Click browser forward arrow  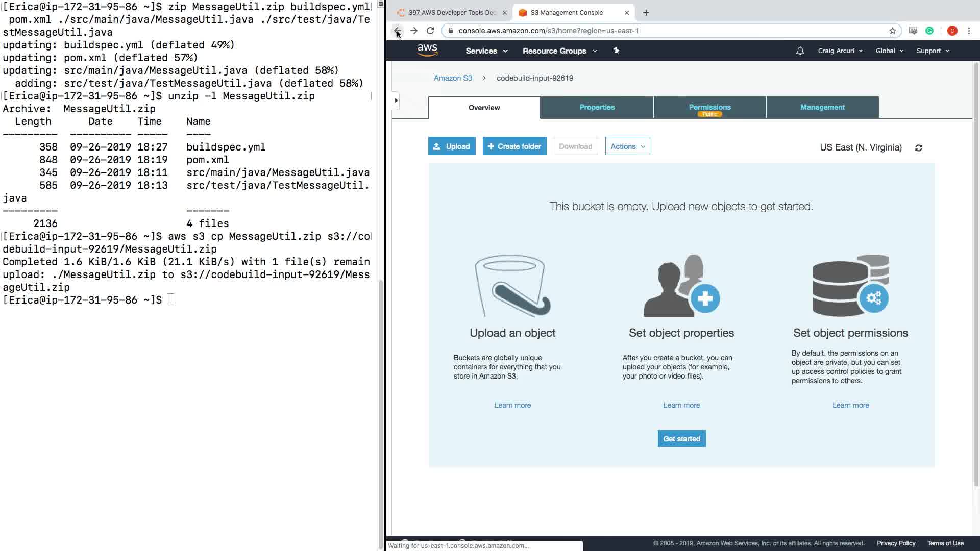tap(414, 31)
